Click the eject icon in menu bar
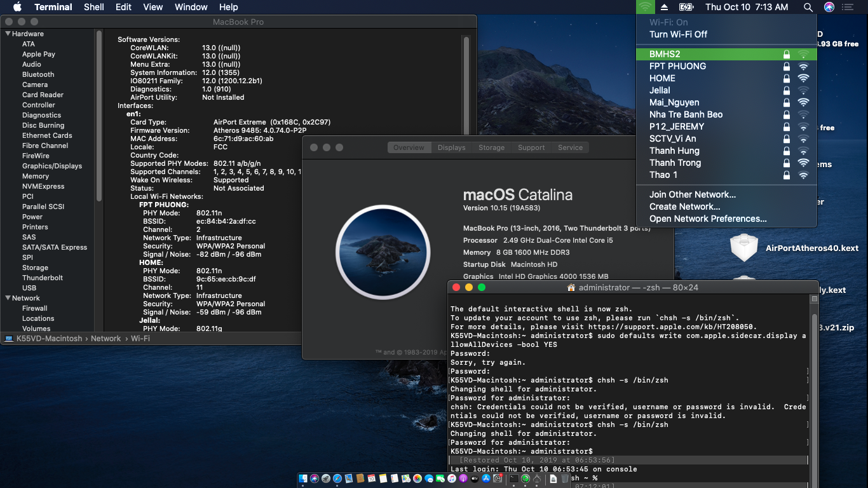Viewport: 868px width, 488px height. point(665,7)
